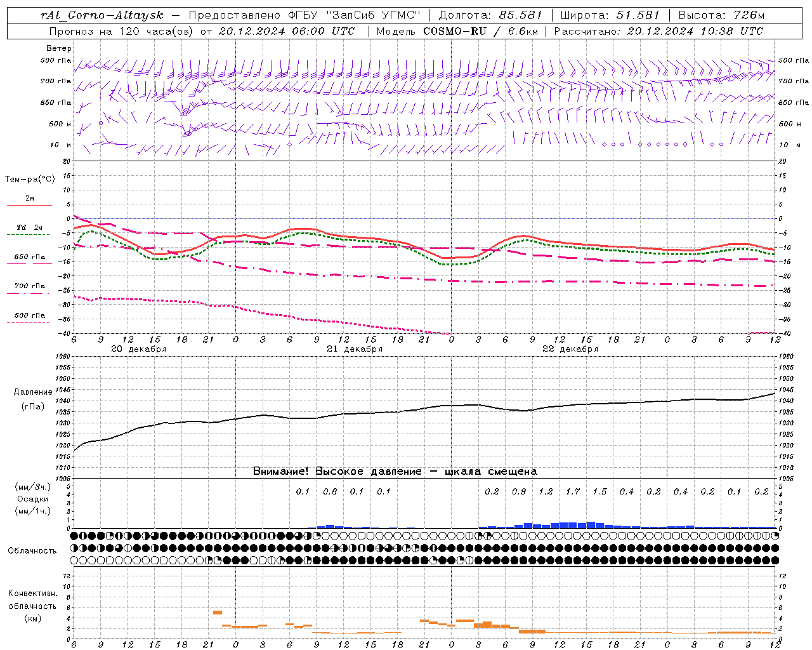Click the Облачность cloud cover label
The width and height of the screenshot is (812, 650).
tap(32, 551)
